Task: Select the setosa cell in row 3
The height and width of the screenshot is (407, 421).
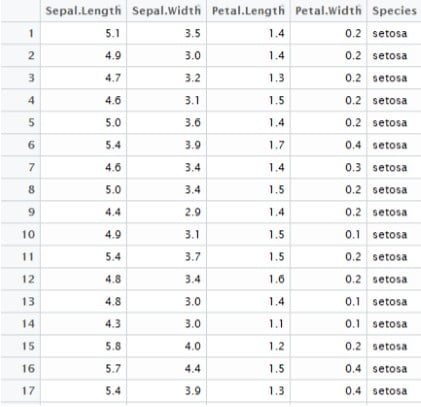Action: point(390,78)
